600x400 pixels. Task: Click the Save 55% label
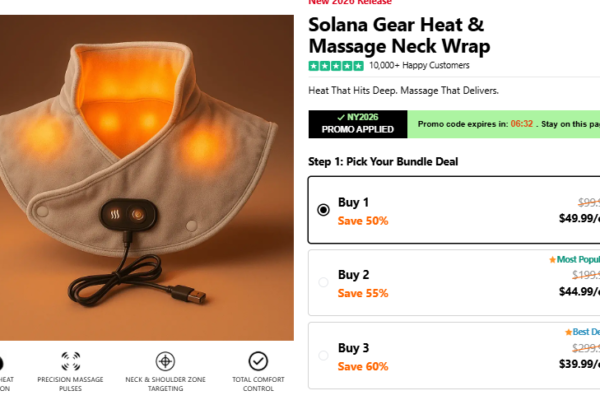tap(363, 294)
